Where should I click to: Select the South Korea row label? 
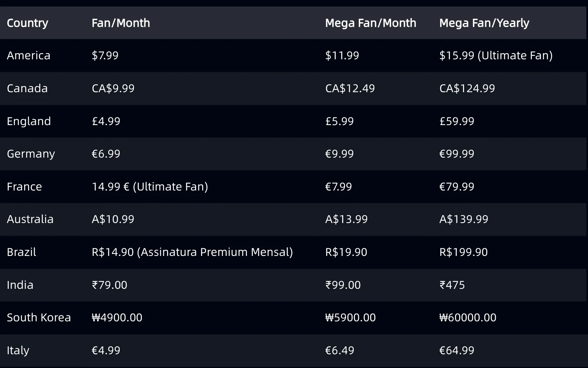(39, 318)
